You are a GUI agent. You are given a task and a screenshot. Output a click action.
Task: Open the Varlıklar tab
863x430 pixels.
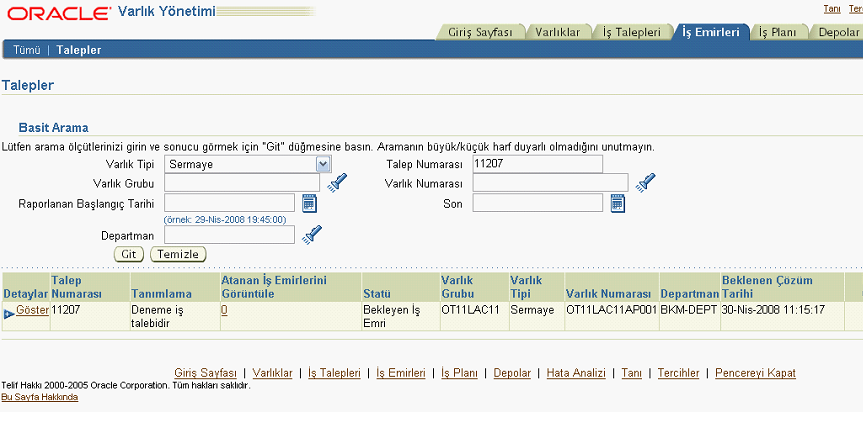tap(557, 32)
